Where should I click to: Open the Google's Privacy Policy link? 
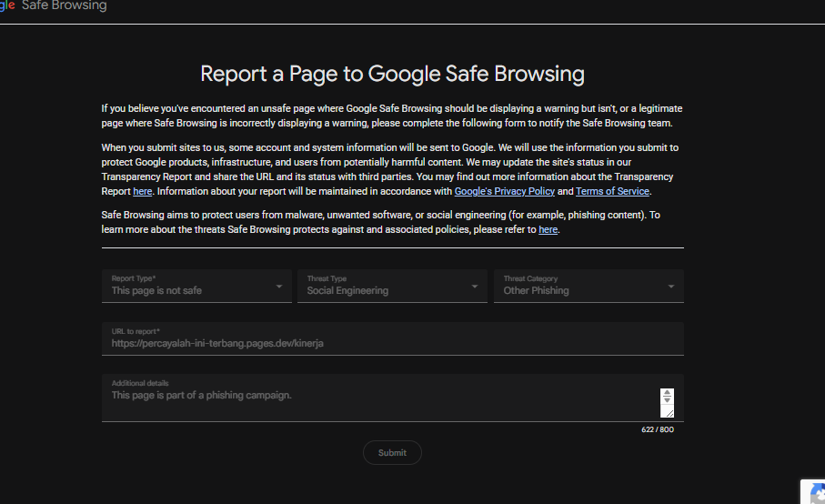[x=505, y=191]
